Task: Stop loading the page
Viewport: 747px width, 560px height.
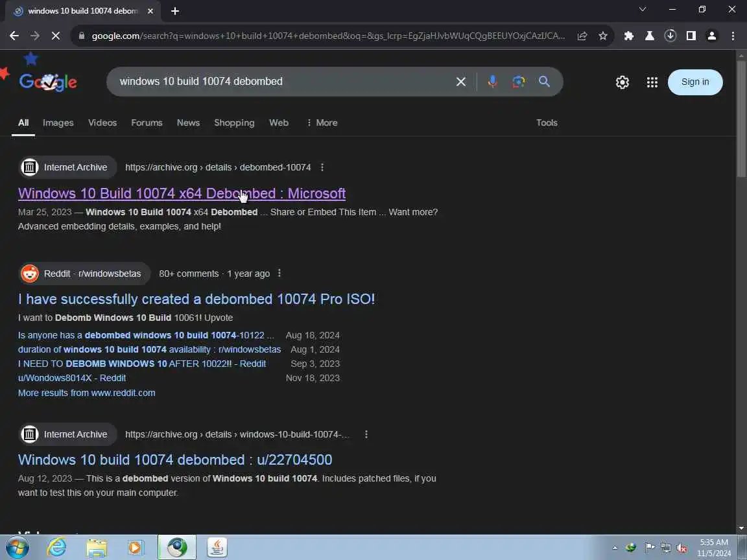Action: tap(56, 36)
